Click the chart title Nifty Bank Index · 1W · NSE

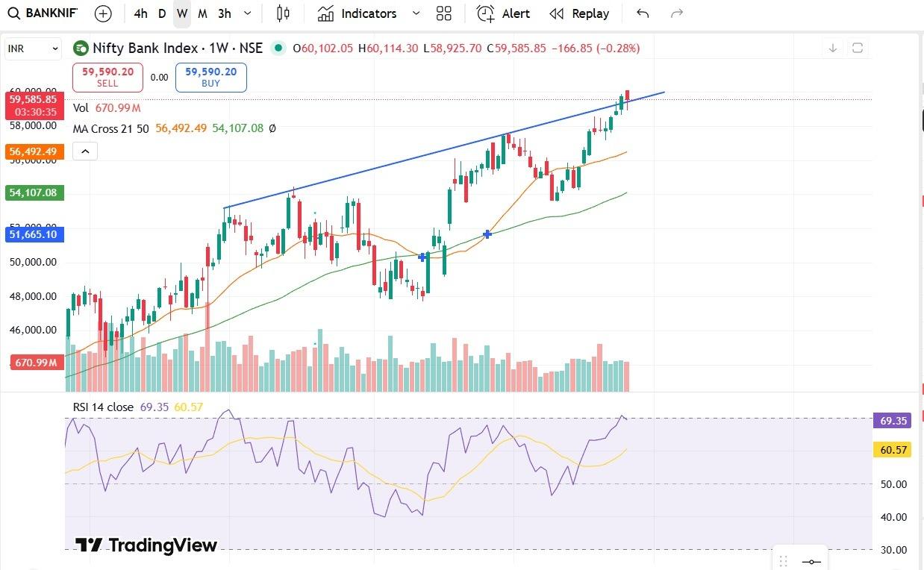click(x=178, y=48)
